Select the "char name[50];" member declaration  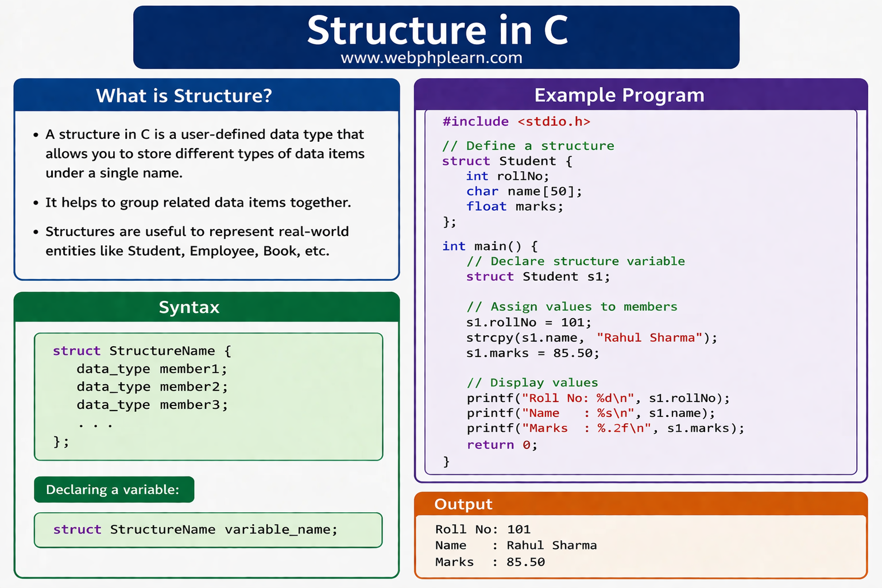tap(524, 191)
